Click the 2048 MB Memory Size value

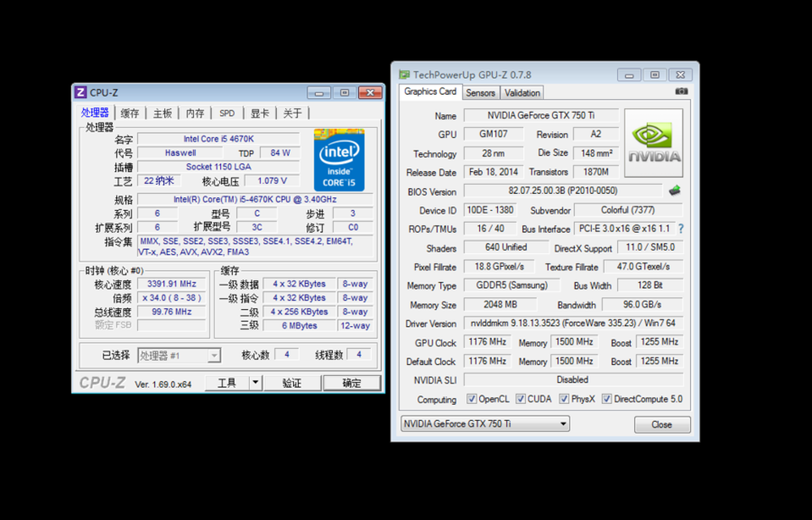coord(500,304)
